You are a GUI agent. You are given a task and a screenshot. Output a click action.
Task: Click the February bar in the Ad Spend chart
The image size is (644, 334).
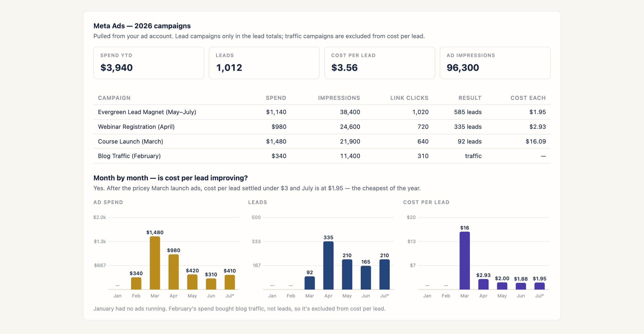coord(136,283)
